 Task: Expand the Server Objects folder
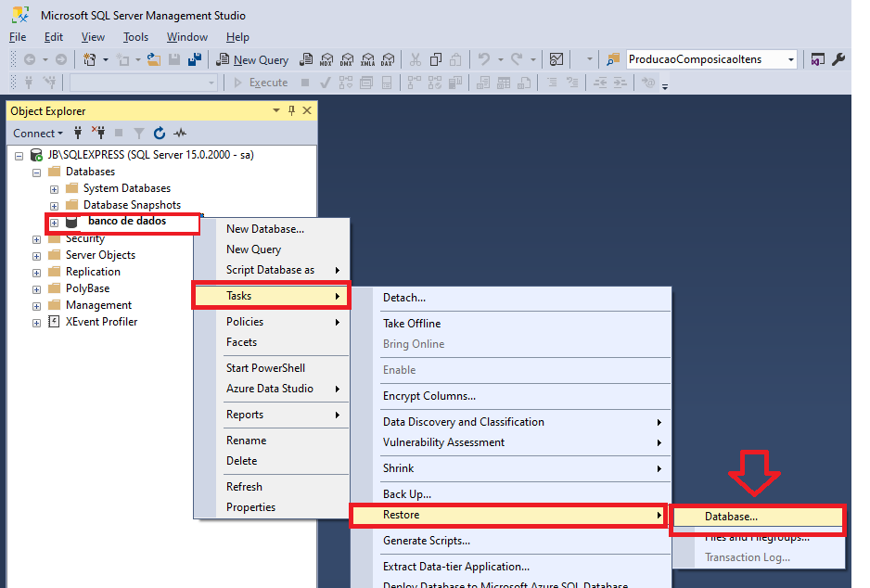pyautogui.click(x=36, y=256)
